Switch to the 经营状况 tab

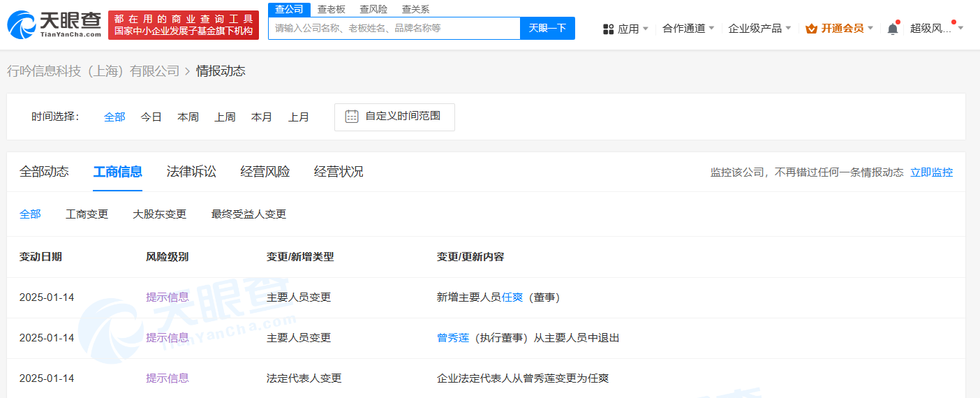click(339, 172)
